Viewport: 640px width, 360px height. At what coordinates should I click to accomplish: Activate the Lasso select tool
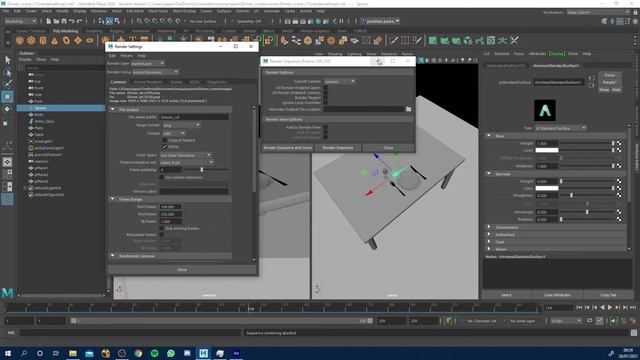pos(7,73)
